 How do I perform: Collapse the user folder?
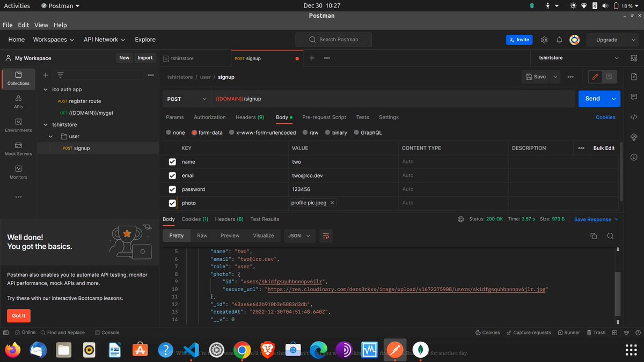click(x=52, y=136)
